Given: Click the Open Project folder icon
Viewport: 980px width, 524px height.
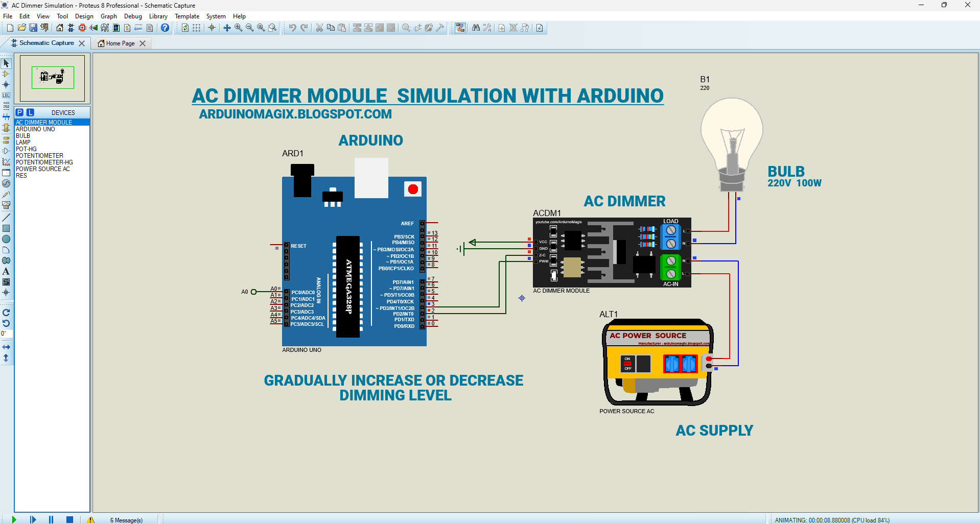Looking at the screenshot, I should coord(21,28).
